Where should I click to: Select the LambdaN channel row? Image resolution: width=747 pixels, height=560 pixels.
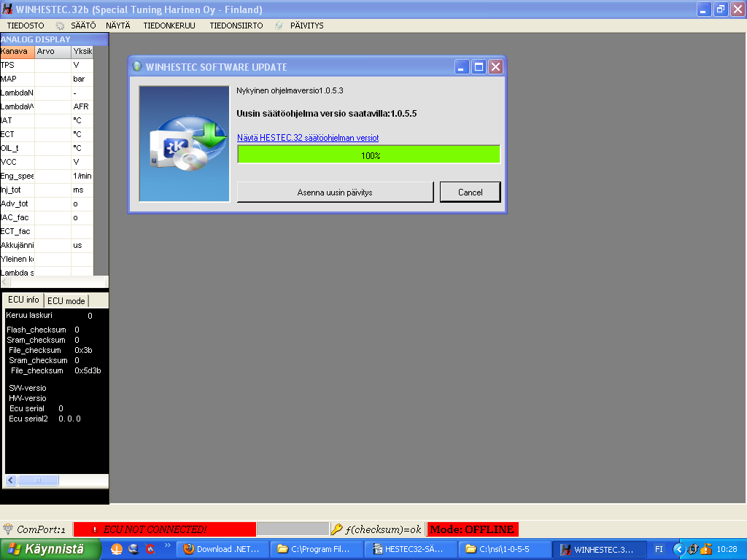pyautogui.click(x=47, y=93)
